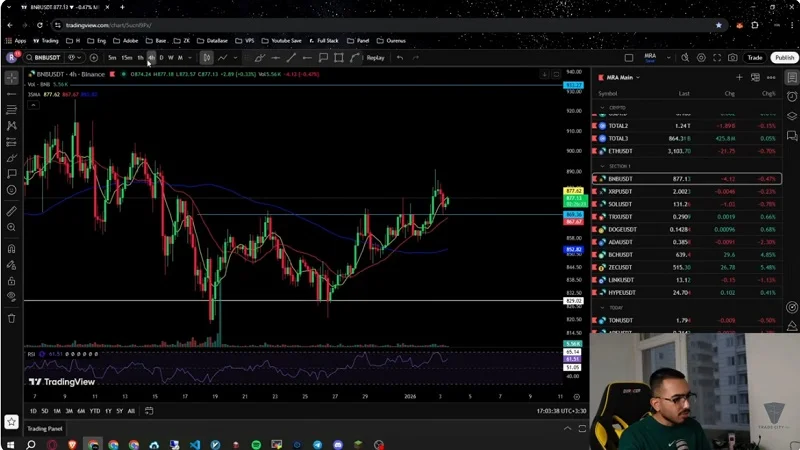The width and height of the screenshot is (800, 450).
Task: Open the Trading Panel tab
Action: pos(44,428)
